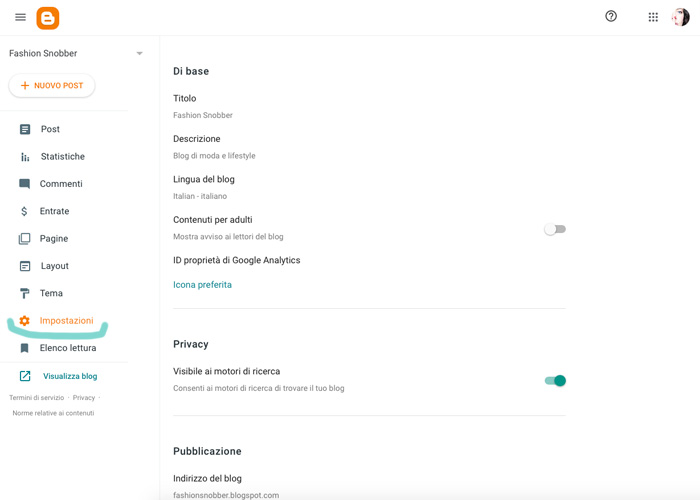Viewport: 700px width, 500px height.
Task: Click the 'Pubblicazione' section heading
Action: pyautogui.click(x=207, y=451)
